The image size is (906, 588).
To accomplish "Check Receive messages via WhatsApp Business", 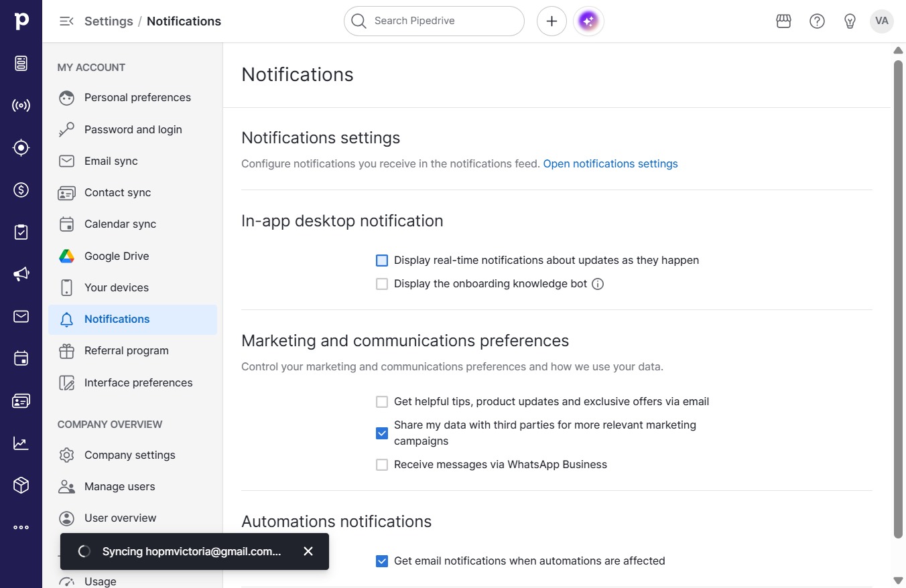I will (x=382, y=465).
